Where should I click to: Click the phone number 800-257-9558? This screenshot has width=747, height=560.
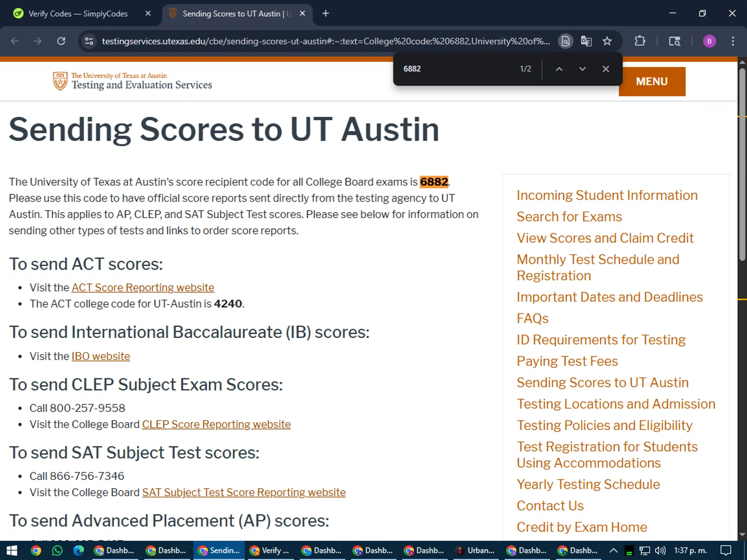87,408
